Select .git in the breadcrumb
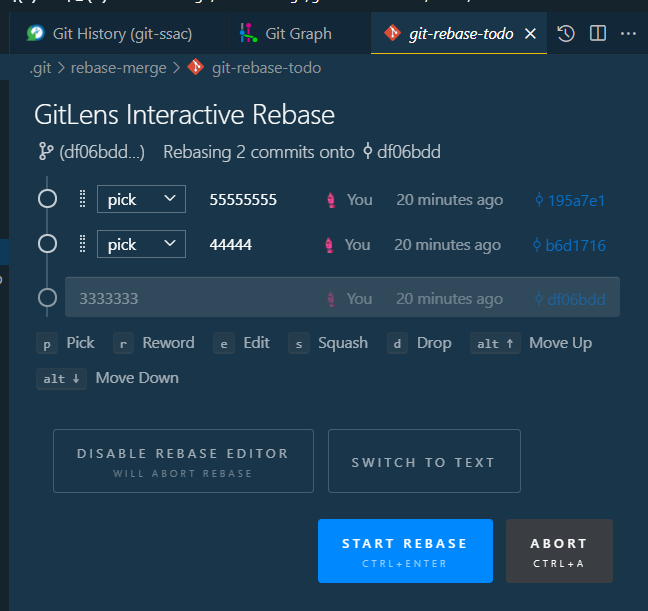This screenshot has height=611, width=648. 40,68
